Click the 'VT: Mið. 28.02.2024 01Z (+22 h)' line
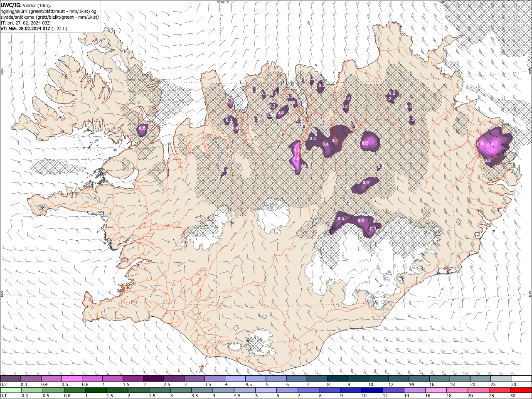Image resolution: width=532 pixels, height=399 pixels. [x=34, y=29]
